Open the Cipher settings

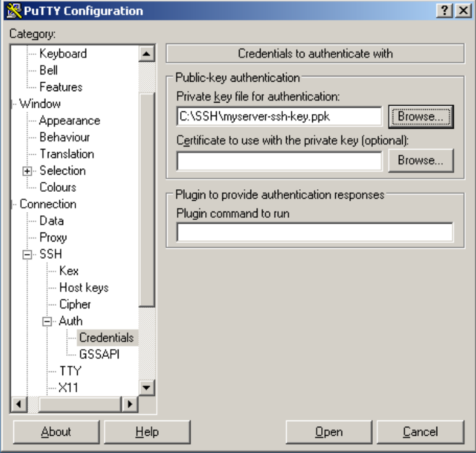point(75,304)
